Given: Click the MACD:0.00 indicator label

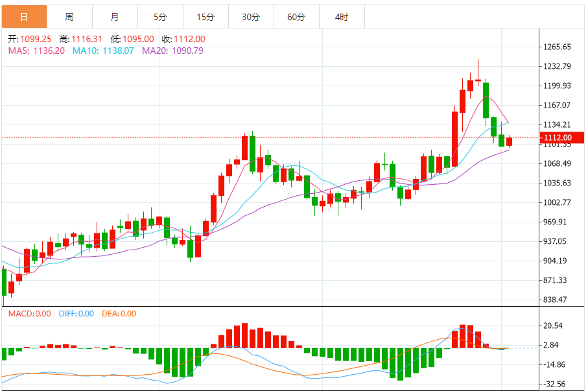Looking at the screenshot, I should pyautogui.click(x=30, y=314).
